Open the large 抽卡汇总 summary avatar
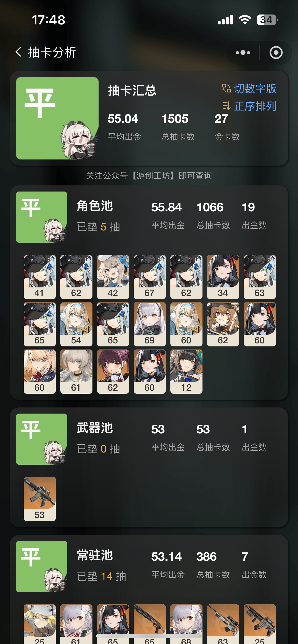The height and width of the screenshot is (644, 298). tap(57, 118)
